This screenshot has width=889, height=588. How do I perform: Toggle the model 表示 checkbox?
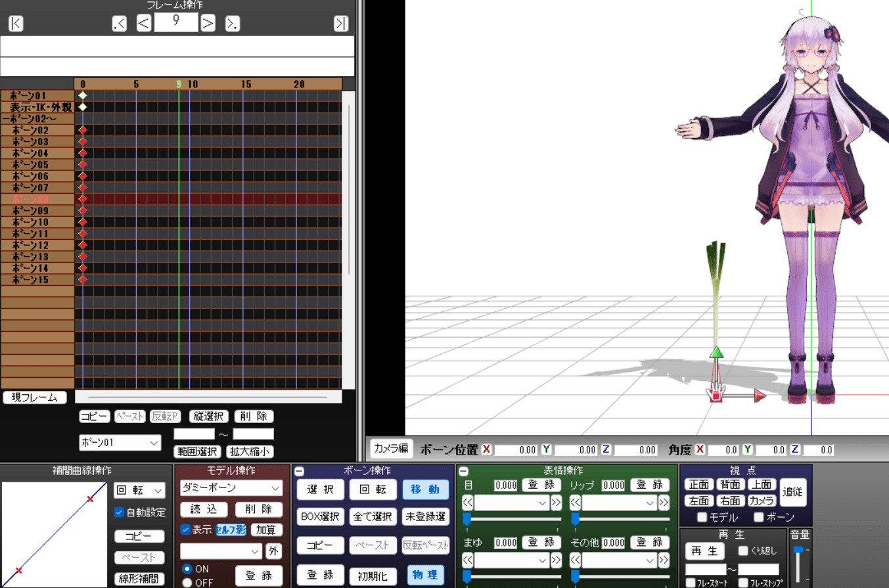(x=185, y=530)
